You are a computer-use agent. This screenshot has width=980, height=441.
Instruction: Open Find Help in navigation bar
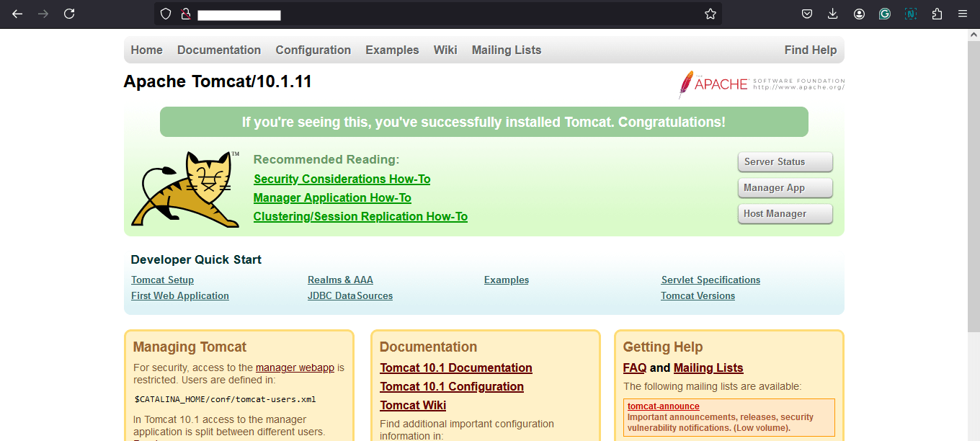(811, 50)
